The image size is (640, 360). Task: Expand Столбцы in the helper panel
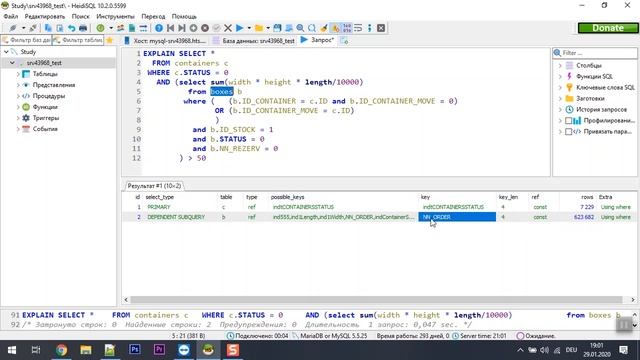(x=560, y=65)
